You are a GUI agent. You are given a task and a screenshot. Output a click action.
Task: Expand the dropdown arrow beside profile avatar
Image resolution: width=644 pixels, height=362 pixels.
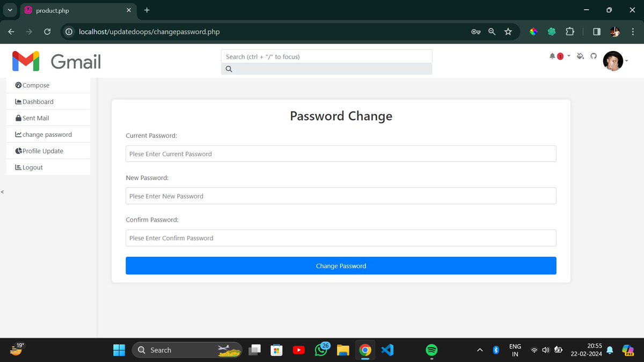(x=626, y=61)
